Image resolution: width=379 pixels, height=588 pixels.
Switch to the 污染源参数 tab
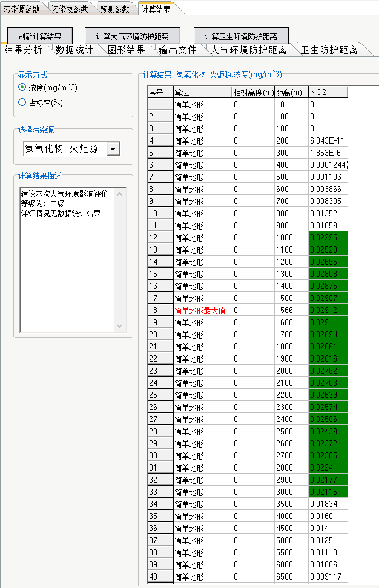(x=21, y=9)
